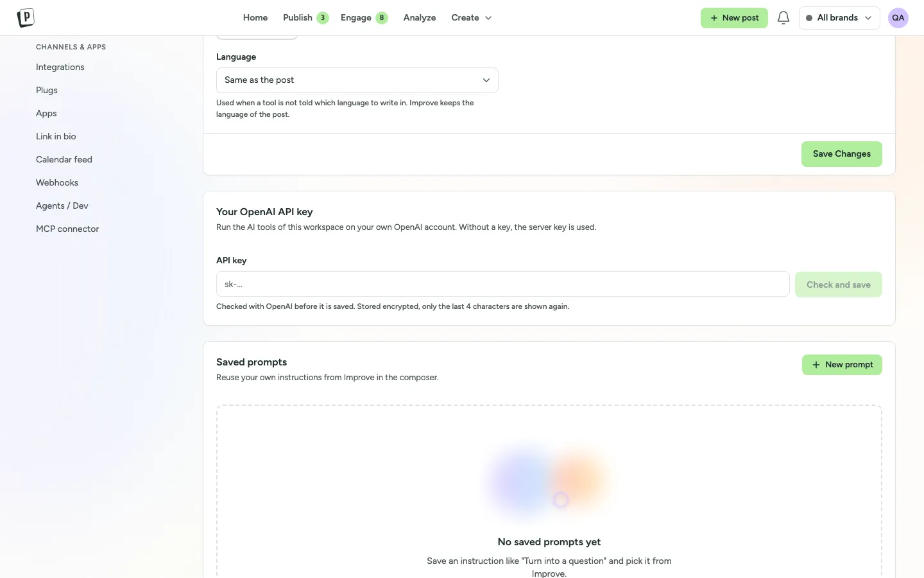This screenshot has width=924, height=578.
Task: Open Link in bio settings
Action: click(56, 137)
